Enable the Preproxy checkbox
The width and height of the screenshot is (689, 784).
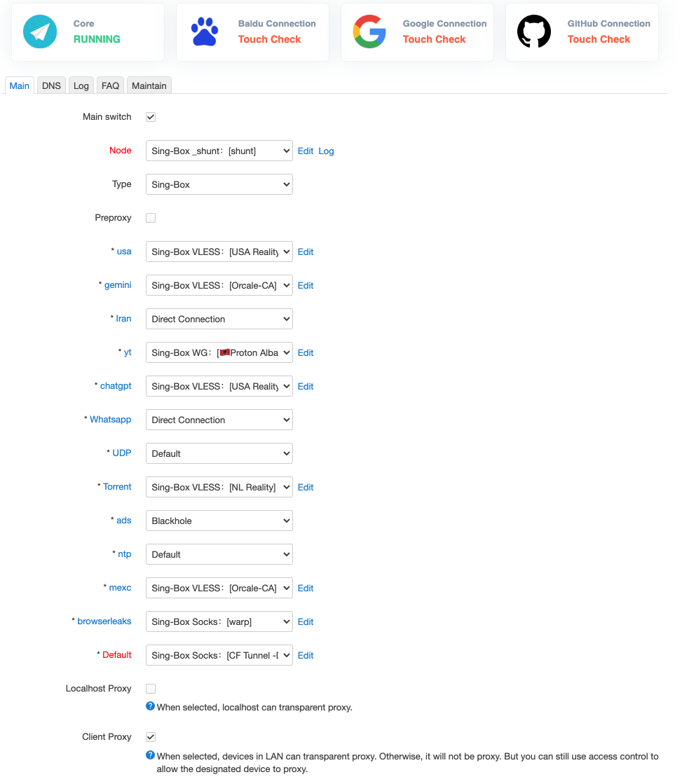151,218
